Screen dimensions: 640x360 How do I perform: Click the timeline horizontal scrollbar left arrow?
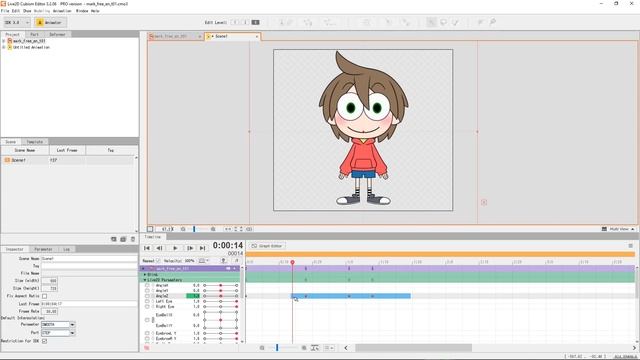346,348
